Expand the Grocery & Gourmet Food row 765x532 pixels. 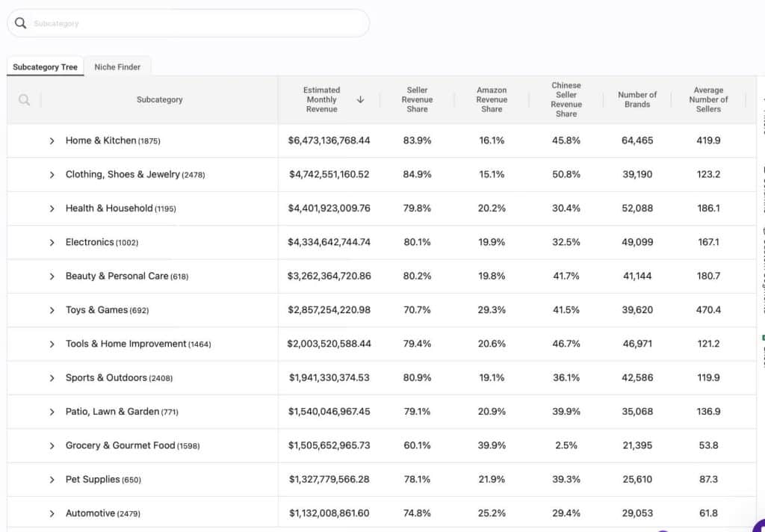pos(52,446)
